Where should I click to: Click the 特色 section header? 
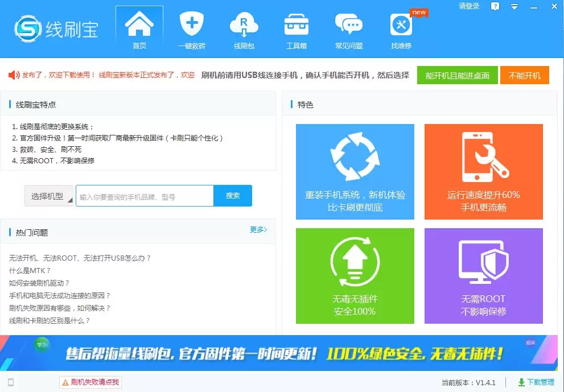[306, 105]
